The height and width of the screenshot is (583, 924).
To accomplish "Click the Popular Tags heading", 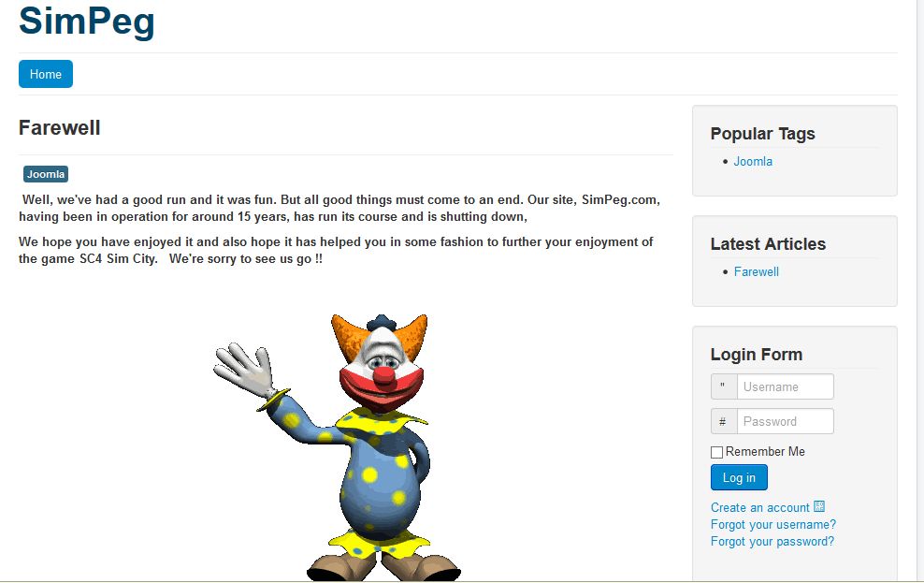I will click(762, 134).
